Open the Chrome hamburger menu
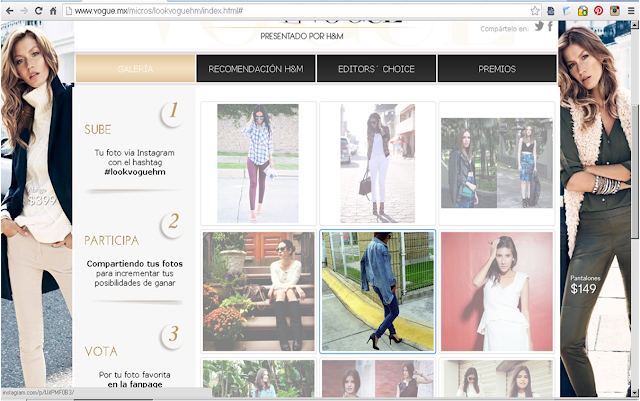640x401 pixels. coord(631,11)
